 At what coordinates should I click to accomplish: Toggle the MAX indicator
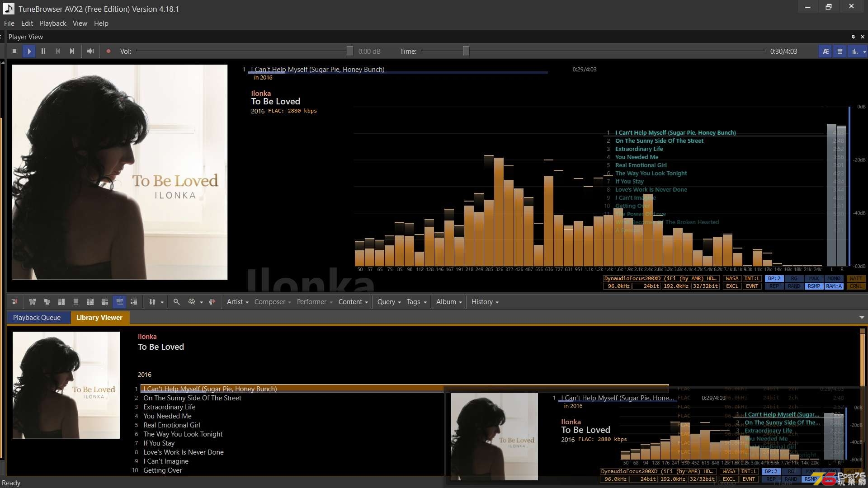click(x=814, y=279)
